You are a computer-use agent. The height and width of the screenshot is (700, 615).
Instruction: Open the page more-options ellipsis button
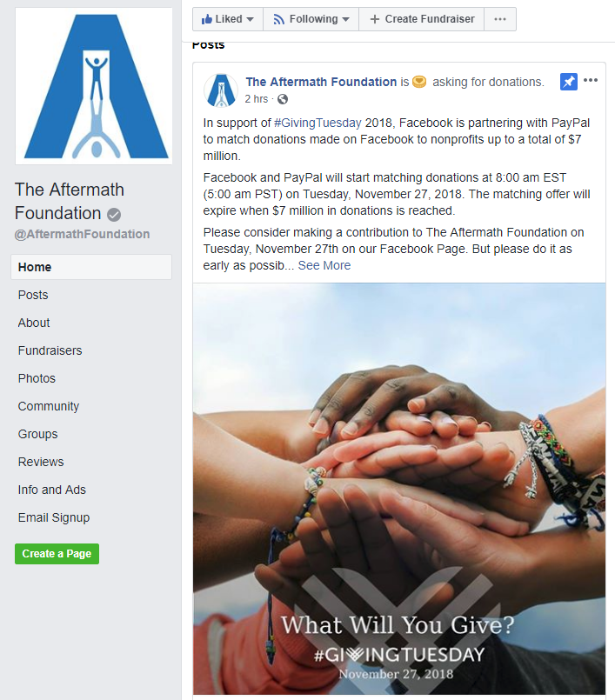[500, 19]
